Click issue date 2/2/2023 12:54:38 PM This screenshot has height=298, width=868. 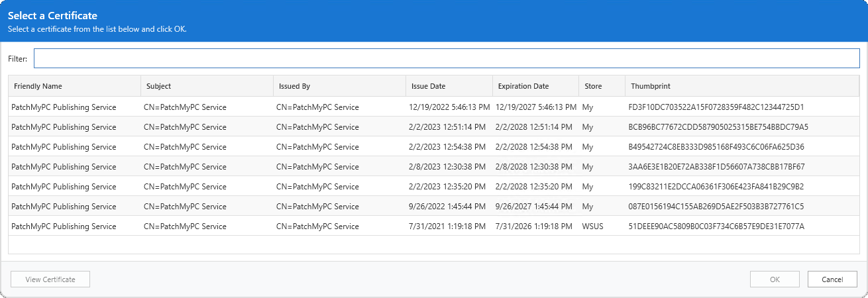point(447,147)
